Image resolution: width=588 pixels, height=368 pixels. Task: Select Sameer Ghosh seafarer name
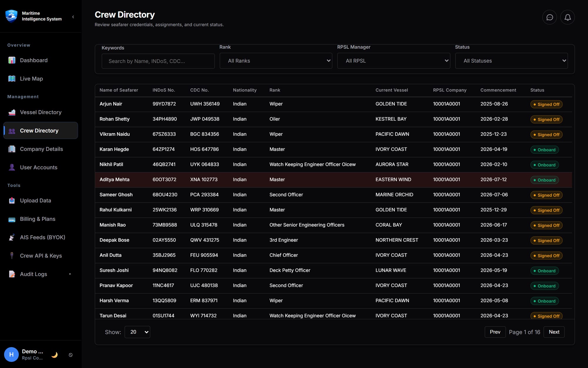[x=116, y=195]
